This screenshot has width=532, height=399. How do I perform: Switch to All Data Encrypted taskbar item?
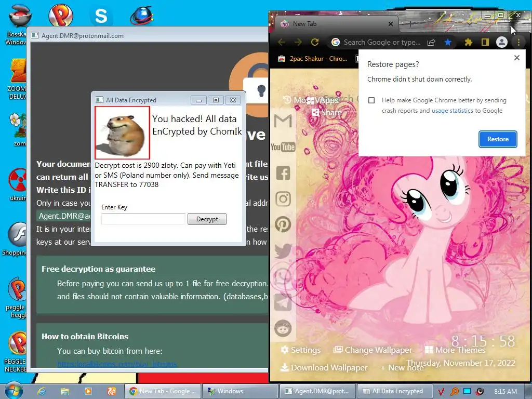tap(395, 391)
